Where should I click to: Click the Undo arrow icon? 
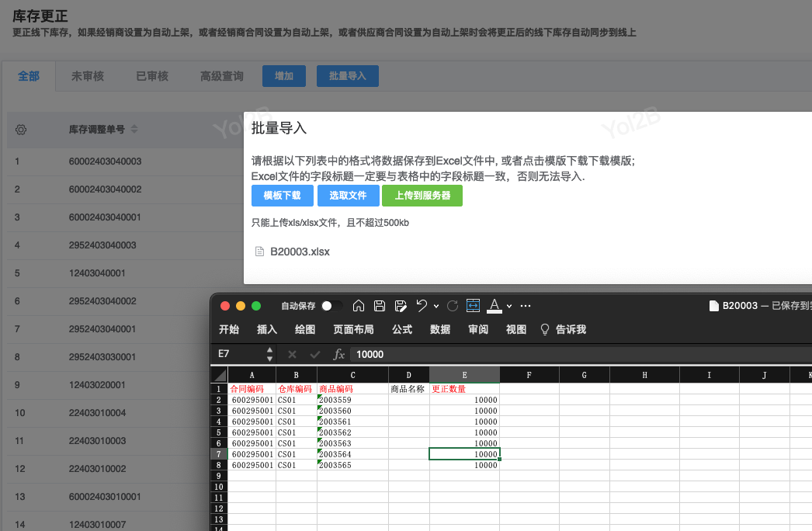[421, 306]
